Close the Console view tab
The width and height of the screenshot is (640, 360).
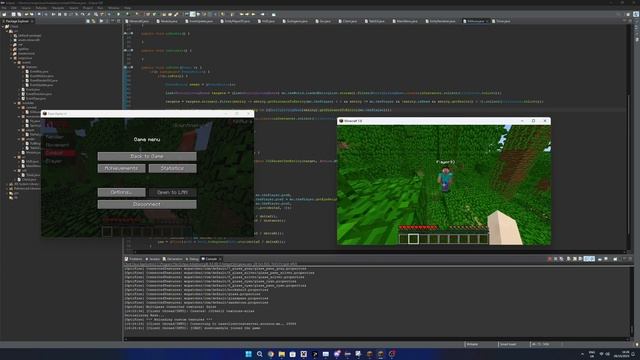point(220,259)
